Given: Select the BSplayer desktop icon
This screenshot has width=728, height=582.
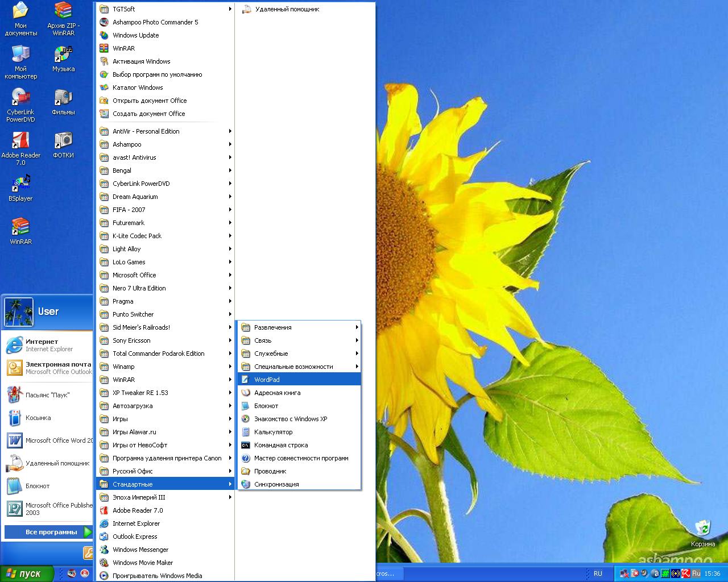Looking at the screenshot, I should 21,189.
